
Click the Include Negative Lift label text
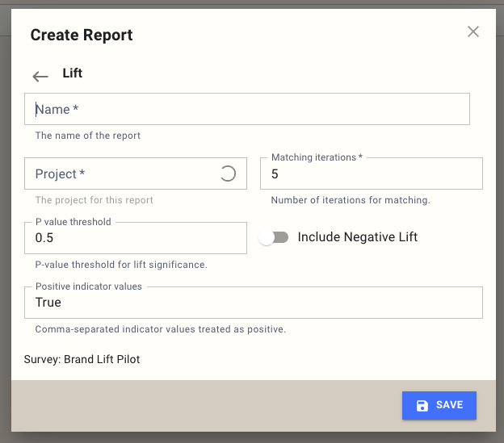[357, 237]
